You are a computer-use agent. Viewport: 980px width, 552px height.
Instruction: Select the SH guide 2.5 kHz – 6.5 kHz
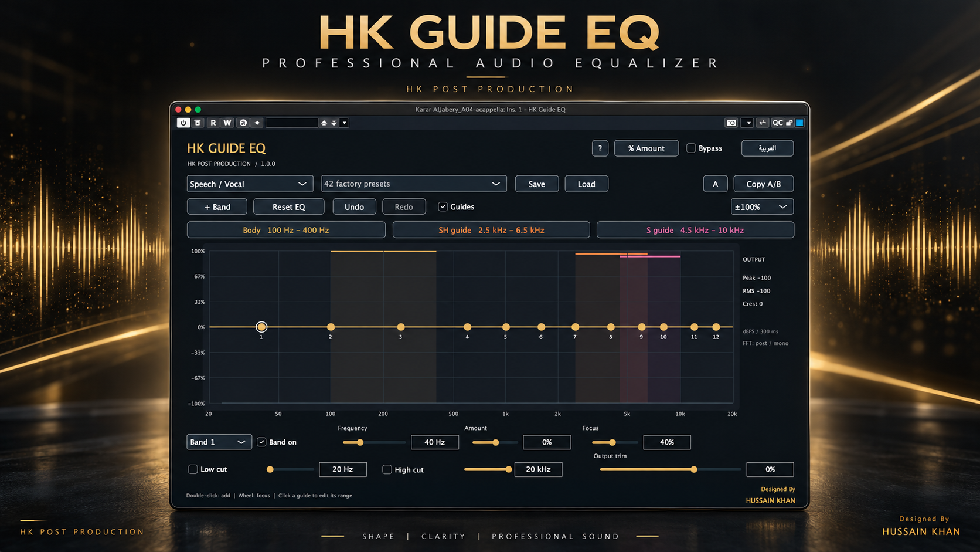491,230
